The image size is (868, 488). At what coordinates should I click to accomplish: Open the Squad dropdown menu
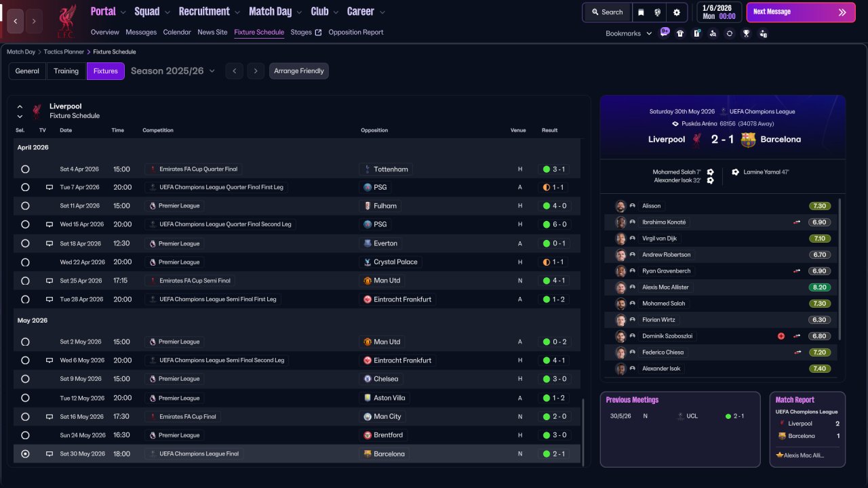pos(153,12)
